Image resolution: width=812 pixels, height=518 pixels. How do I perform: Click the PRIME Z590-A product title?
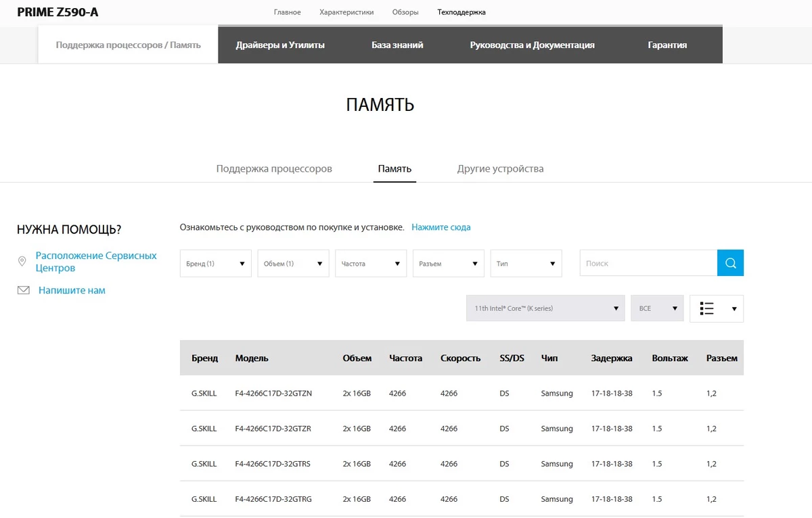click(58, 12)
